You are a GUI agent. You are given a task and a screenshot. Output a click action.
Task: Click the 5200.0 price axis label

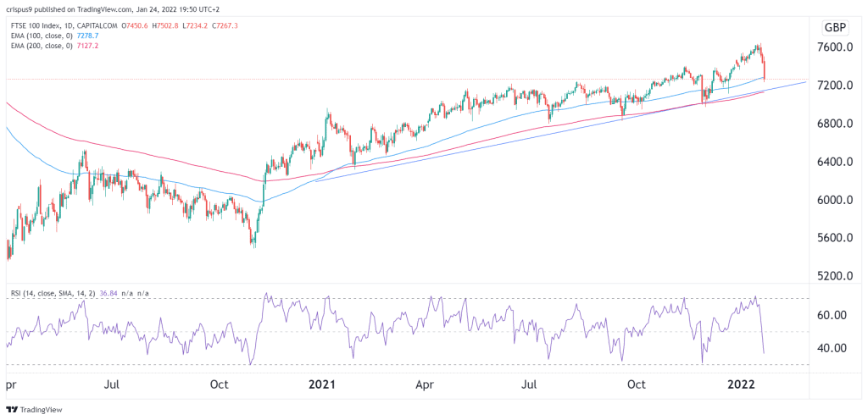click(837, 276)
